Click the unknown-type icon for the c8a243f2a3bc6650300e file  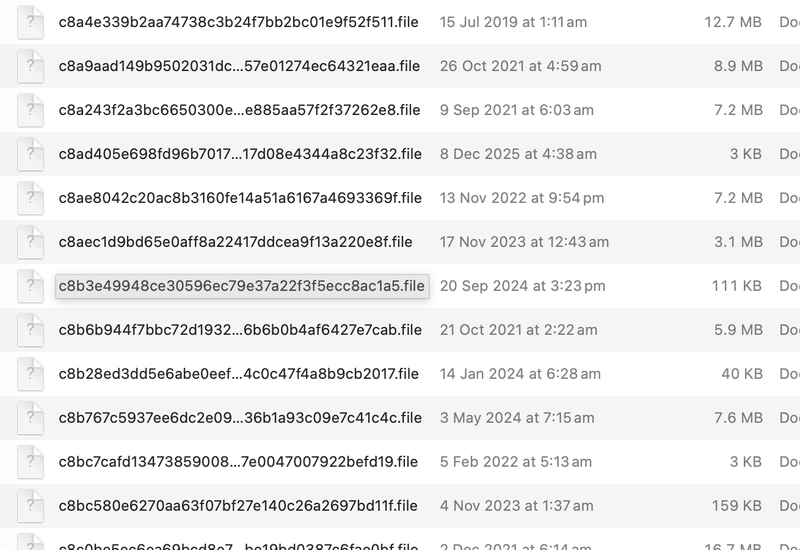pyautogui.click(x=30, y=110)
